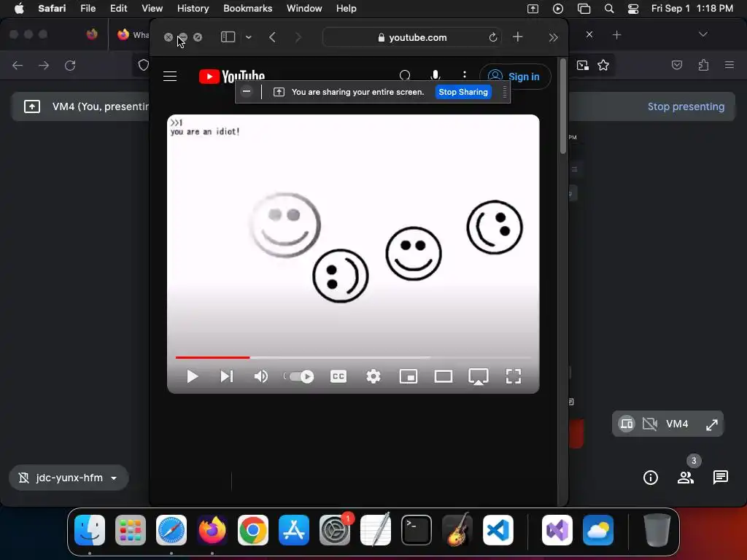Click the youtube.com address bar

tap(412, 37)
